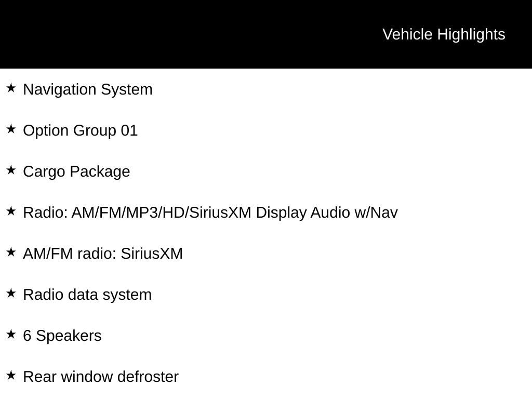Viewport: 532px width, 399px height.
Task: Select the star bullet beside Cargo Package
Action: click(x=11, y=170)
